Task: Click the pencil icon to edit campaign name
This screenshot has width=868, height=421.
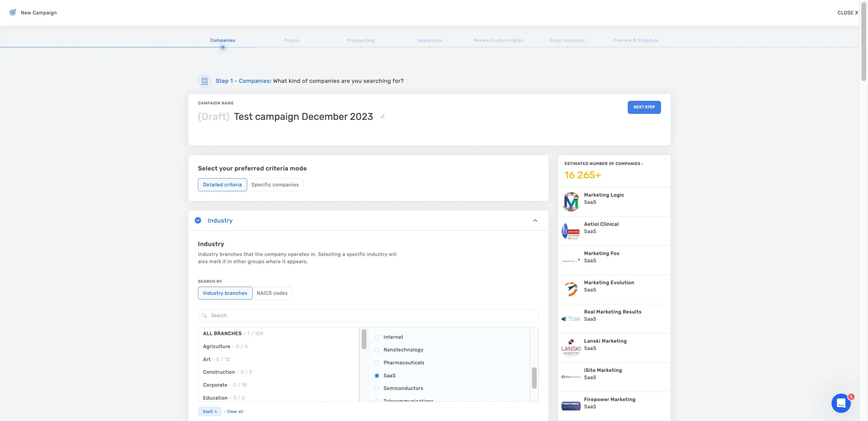Action: click(x=382, y=117)
